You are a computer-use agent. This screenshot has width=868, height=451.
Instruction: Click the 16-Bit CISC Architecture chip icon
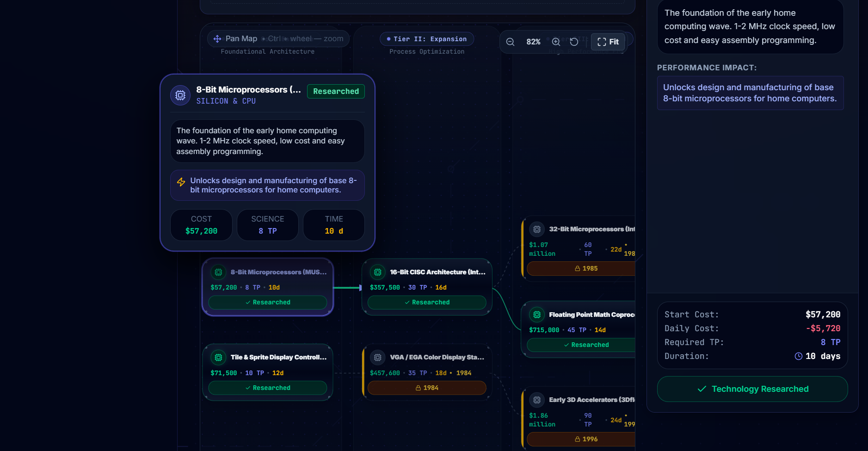pyautogui.click(x=378, y=272)
